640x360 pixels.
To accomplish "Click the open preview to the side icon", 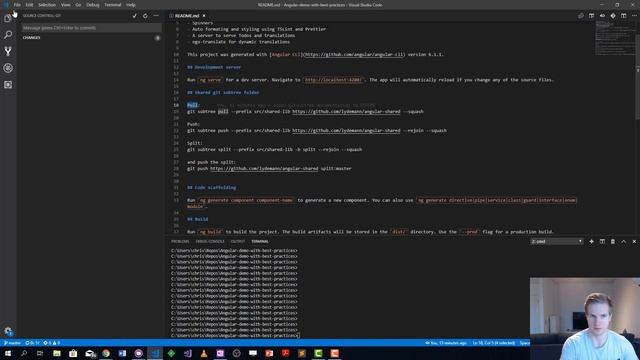I will [x=591, y=16].
